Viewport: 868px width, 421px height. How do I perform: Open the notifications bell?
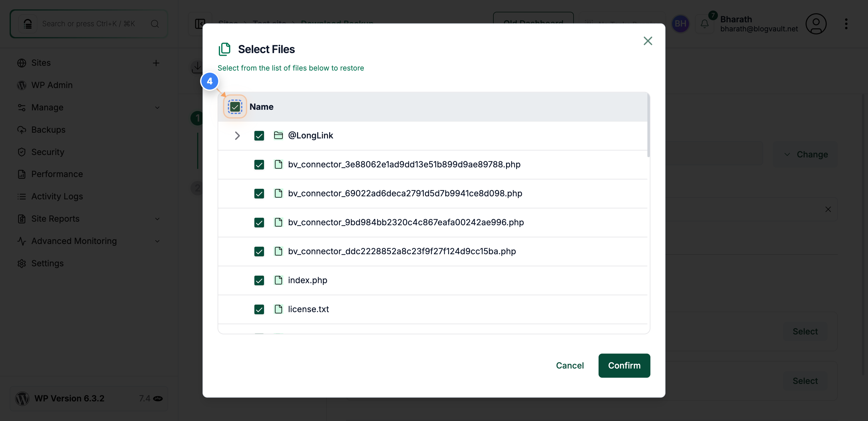coord(704,24)
